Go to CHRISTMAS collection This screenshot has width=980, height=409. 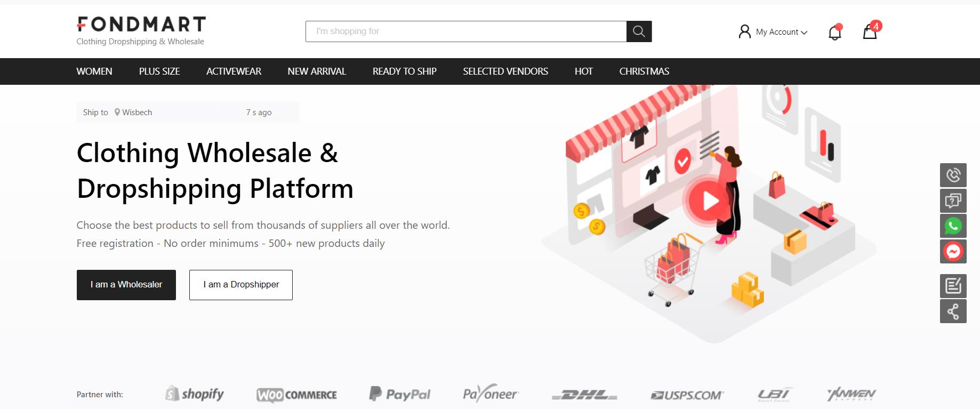tap(644, 71)
